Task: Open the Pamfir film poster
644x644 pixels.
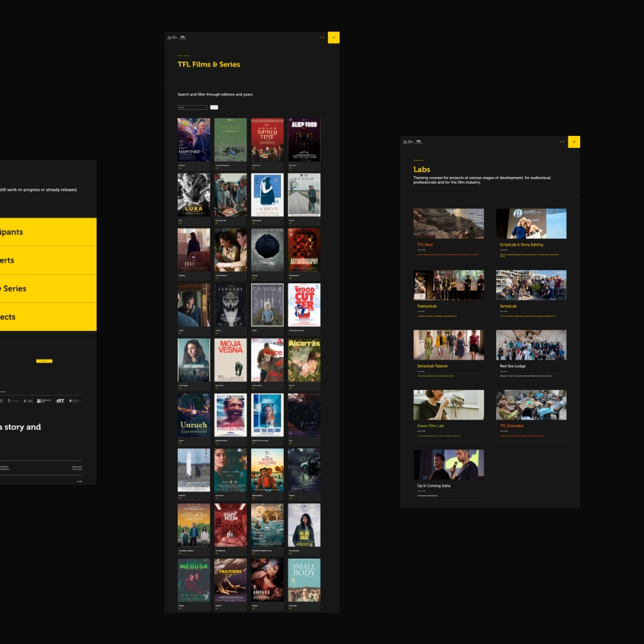Action: [267, 305]
